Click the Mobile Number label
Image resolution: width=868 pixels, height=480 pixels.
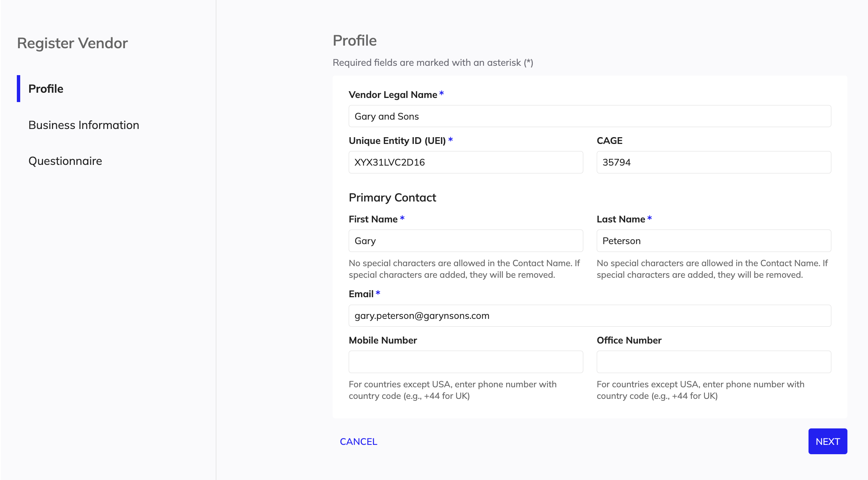pyautogui.click(x=383, y=341)
